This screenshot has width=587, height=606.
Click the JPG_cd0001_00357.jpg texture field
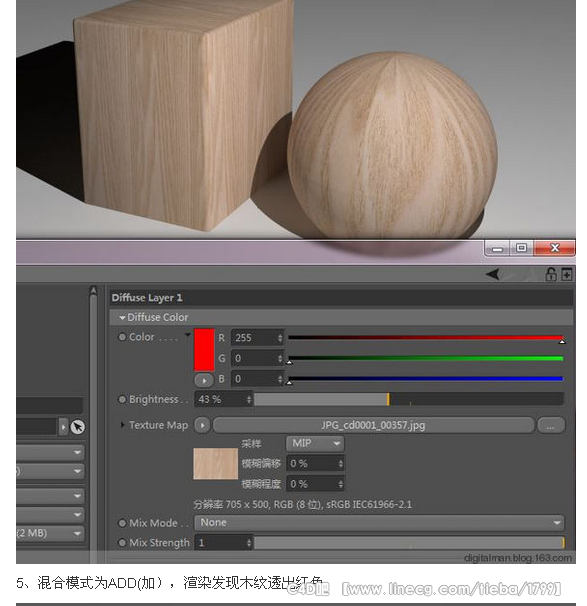point(373,425)
